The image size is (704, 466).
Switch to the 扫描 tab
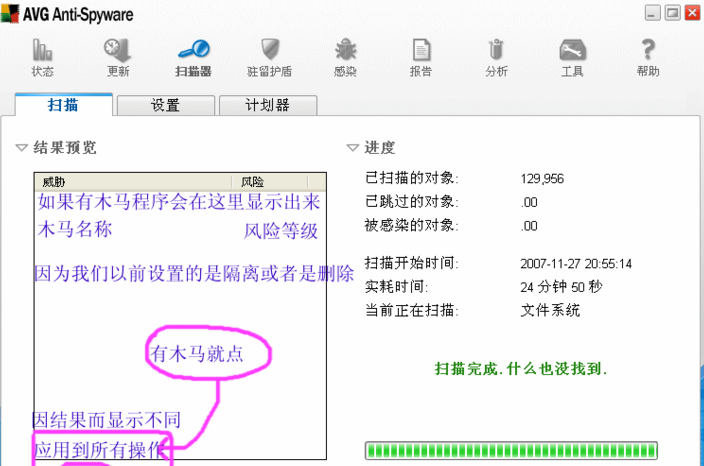(x=63, y=105)
